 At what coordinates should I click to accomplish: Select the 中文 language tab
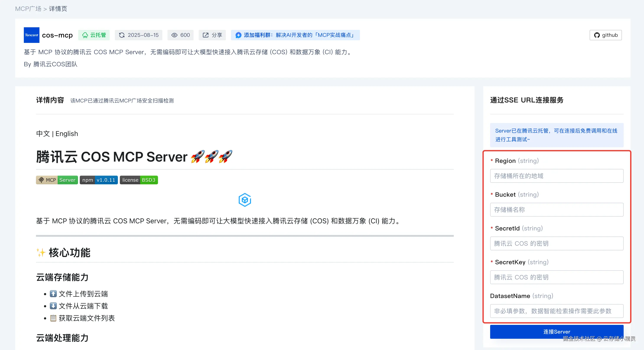click(43, 134)
